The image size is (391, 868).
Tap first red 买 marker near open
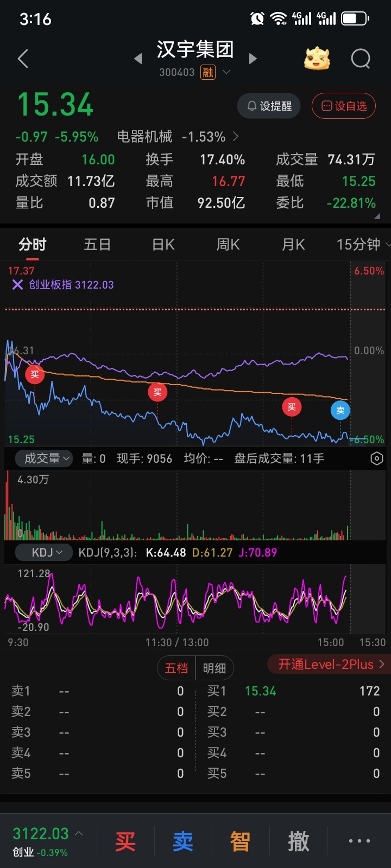pyautogui.click(x=35, y=374)
